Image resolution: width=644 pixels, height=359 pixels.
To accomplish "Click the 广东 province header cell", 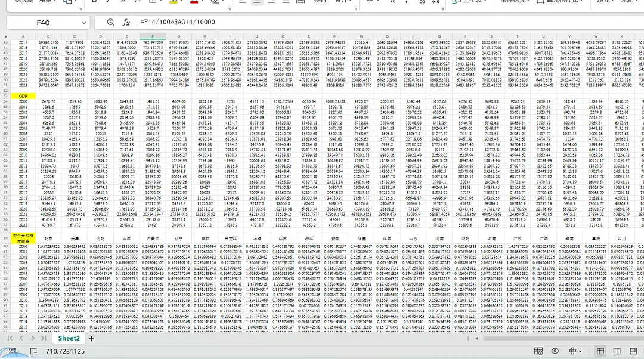I will coord(517,238).
